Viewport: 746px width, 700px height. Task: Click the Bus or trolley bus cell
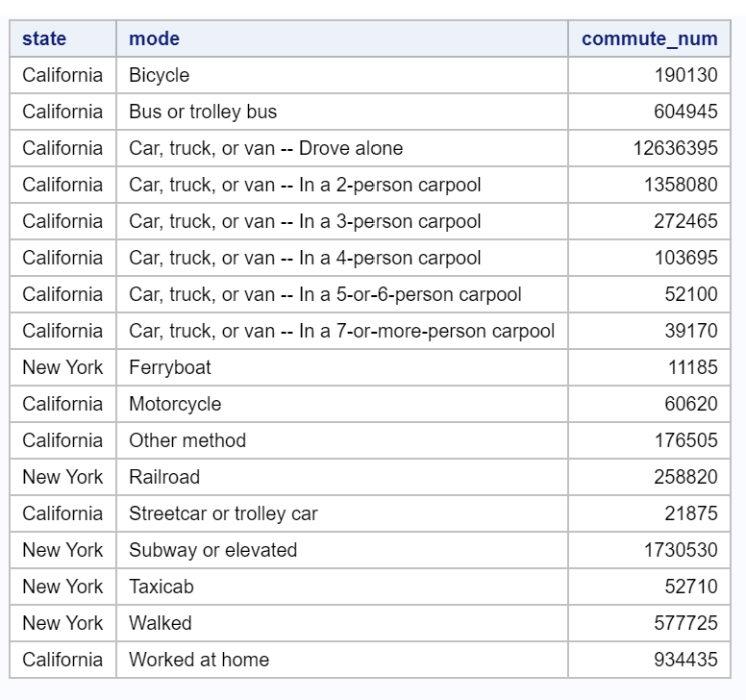(203, 112)
